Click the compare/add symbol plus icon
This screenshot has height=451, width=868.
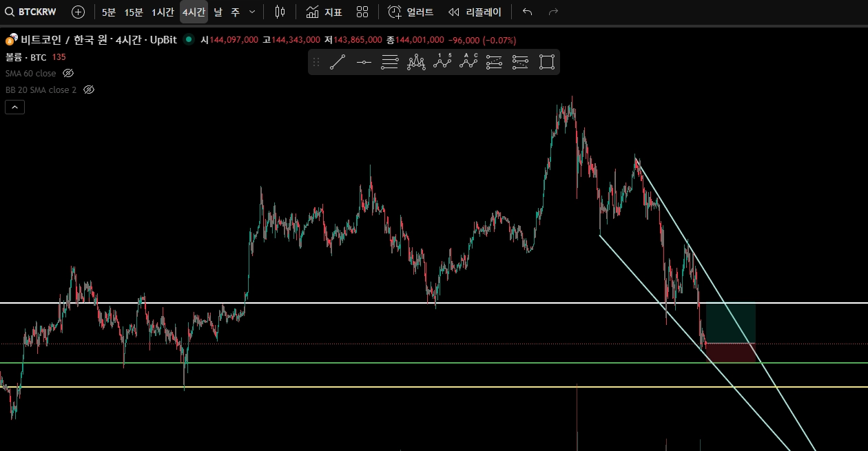point(79,12)
